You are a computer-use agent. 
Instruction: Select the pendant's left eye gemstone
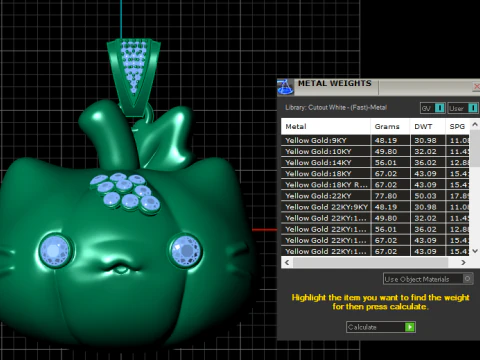point(55,251)
